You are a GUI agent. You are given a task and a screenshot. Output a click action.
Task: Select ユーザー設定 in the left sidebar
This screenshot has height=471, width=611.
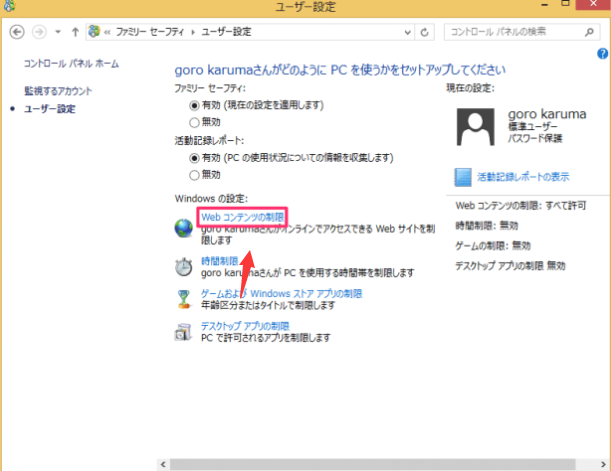click(50, 109)
